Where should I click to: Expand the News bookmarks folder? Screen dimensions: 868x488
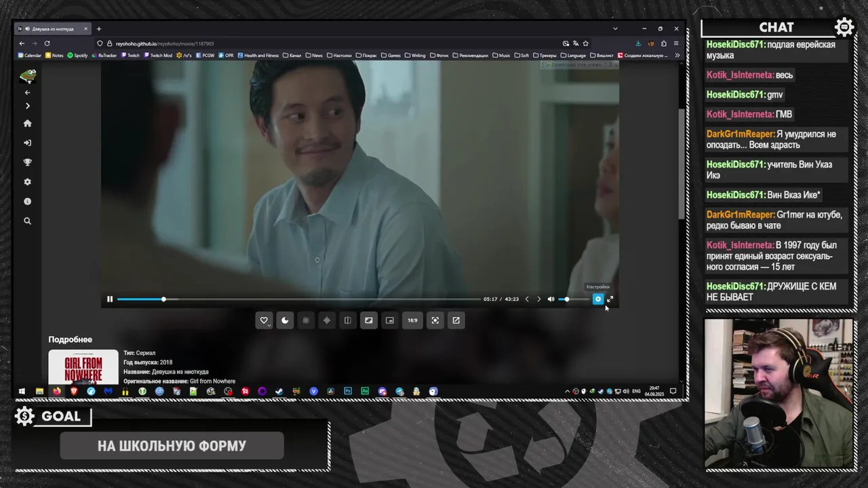click(x=314, y=56)
